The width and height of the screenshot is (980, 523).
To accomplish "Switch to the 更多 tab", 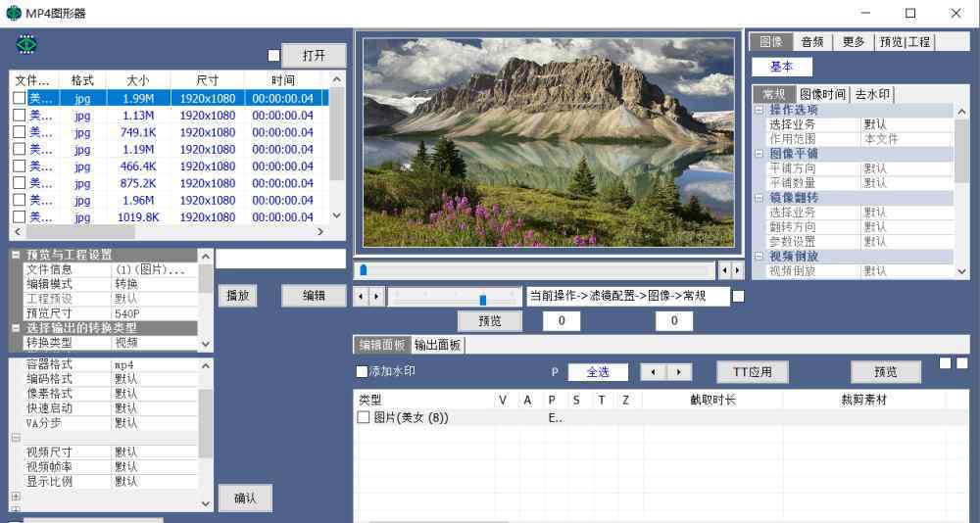I will tap(854, 42).
